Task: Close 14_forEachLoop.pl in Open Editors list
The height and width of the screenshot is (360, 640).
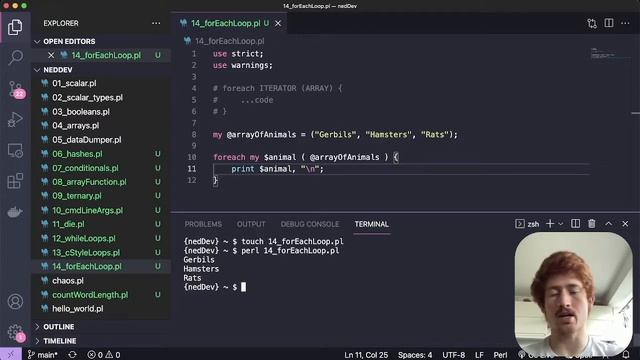Action: tap(51, 55)
